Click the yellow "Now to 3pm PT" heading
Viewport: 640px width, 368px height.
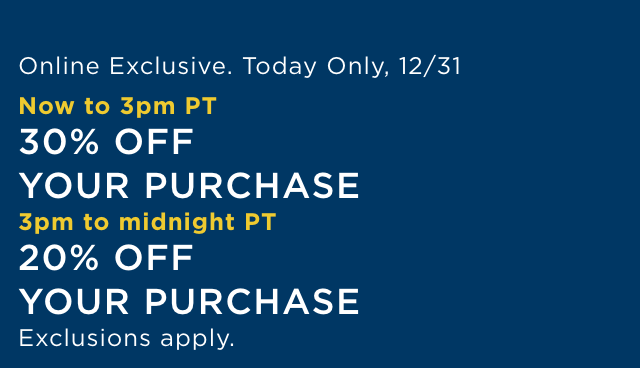coord(118,106)
